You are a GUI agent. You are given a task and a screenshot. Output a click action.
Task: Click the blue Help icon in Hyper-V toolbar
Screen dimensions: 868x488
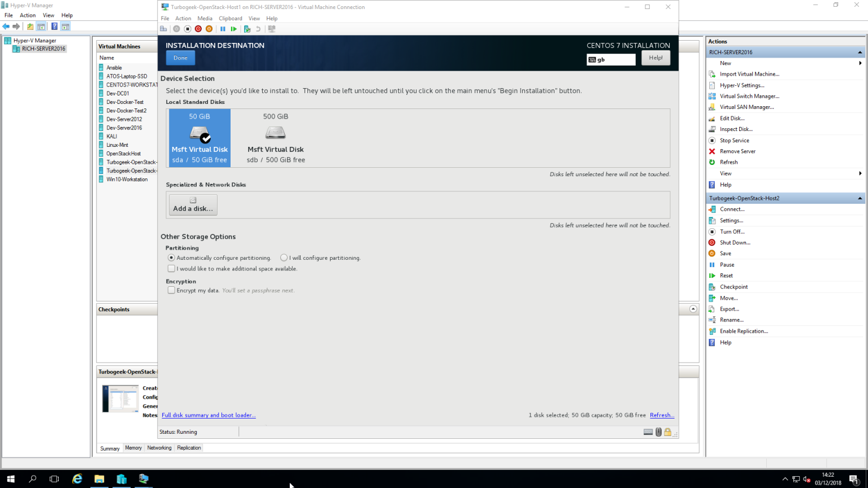pyautogui.click(x=54, y=27)
